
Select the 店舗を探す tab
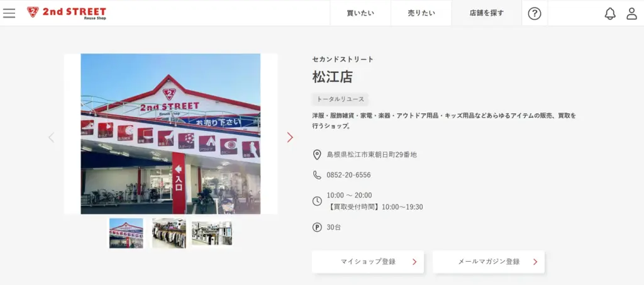pyautogui.click(x=487, y=13)
